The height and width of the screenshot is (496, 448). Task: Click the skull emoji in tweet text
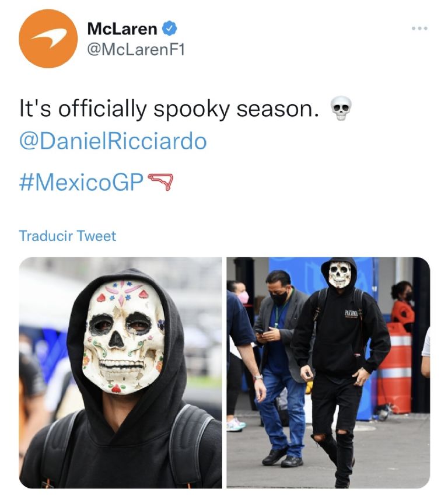coord(341,108)
